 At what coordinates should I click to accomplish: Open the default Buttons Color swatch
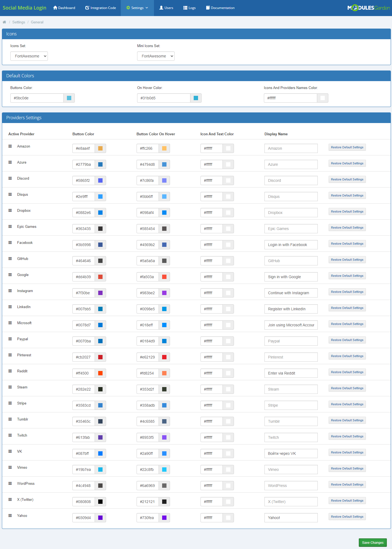(x=69, y=98)
